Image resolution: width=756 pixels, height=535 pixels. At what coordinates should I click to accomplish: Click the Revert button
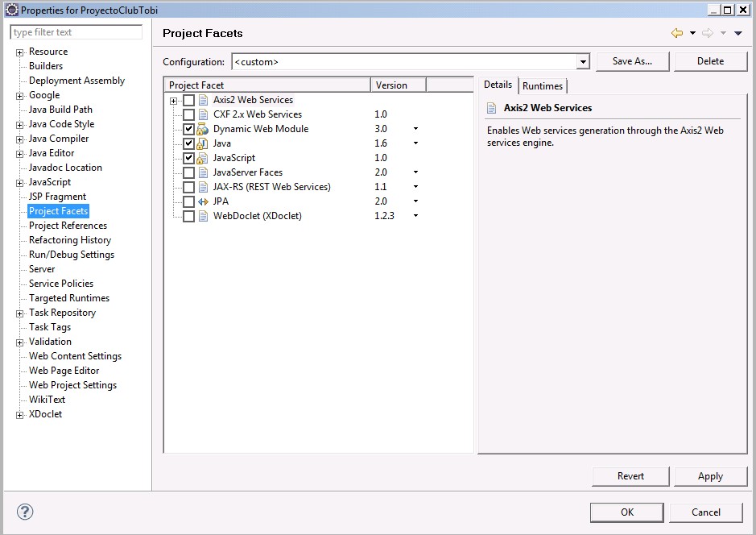click(x=630, y=476)
